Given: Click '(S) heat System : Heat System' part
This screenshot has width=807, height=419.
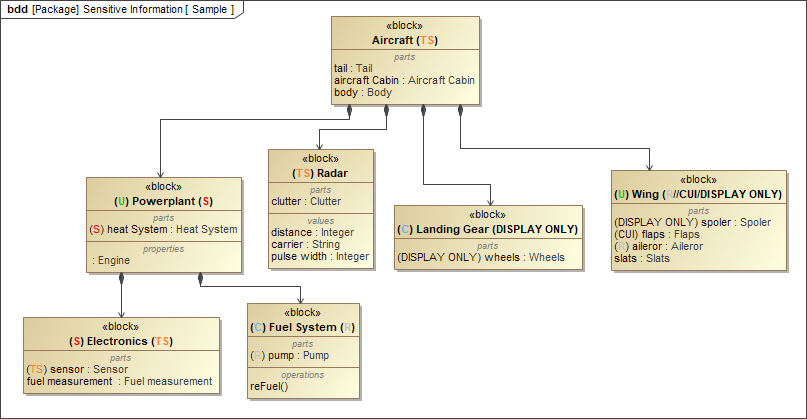Looking at the screenshot, I should [164, 230].
